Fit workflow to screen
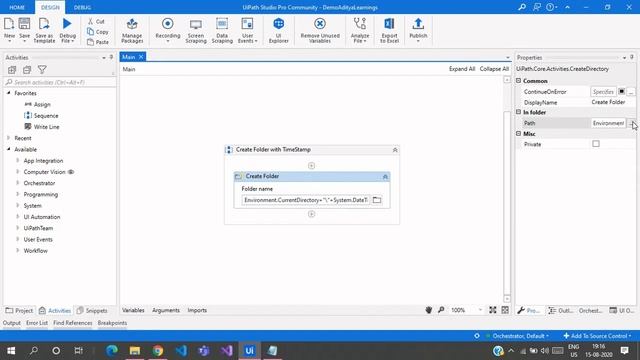Viewport: 640px width, 360px height. click(493, 310)
